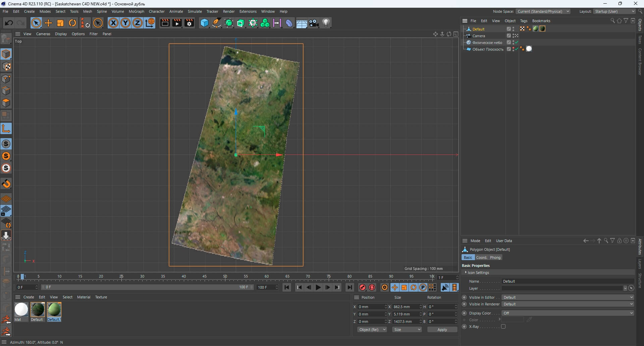Select Объект Плоскость in Object Manager
The width and height of the screenshot is (644, 346).
[488, 49]
